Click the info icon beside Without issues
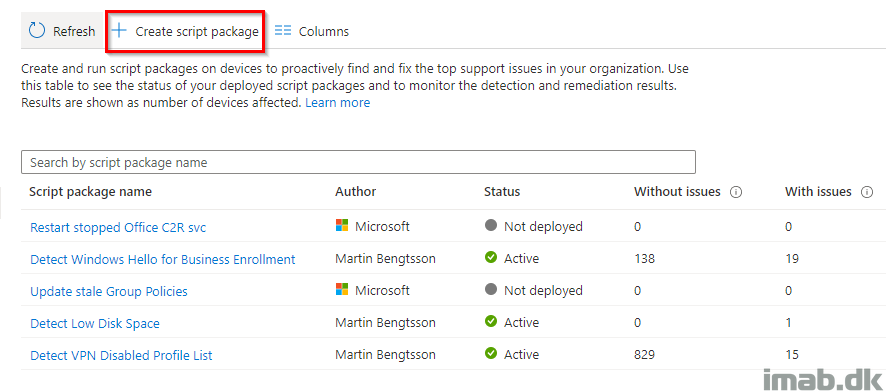886x392 pixels. tap(735, 192)
